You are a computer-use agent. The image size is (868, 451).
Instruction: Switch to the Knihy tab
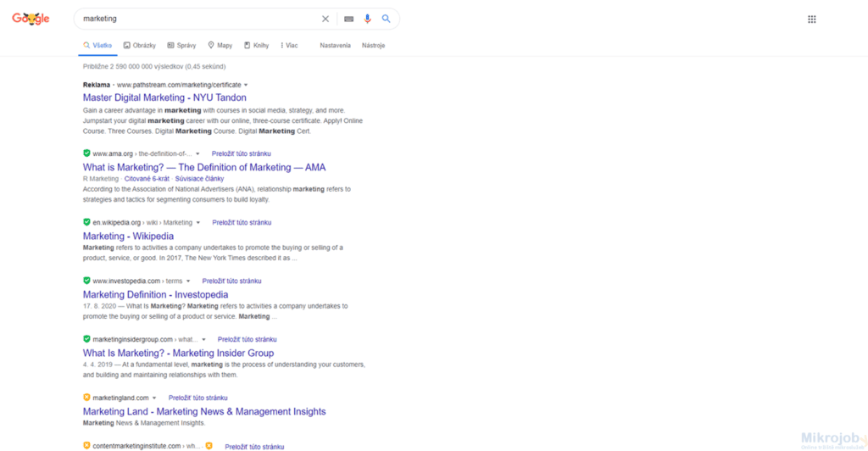click(256, 46)
